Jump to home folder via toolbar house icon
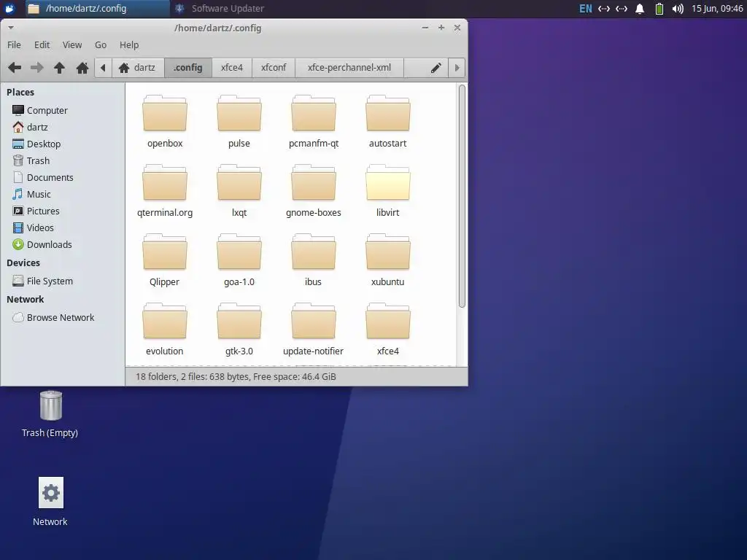The height and width of the screenshot is (560, 747). coord(82,68)
